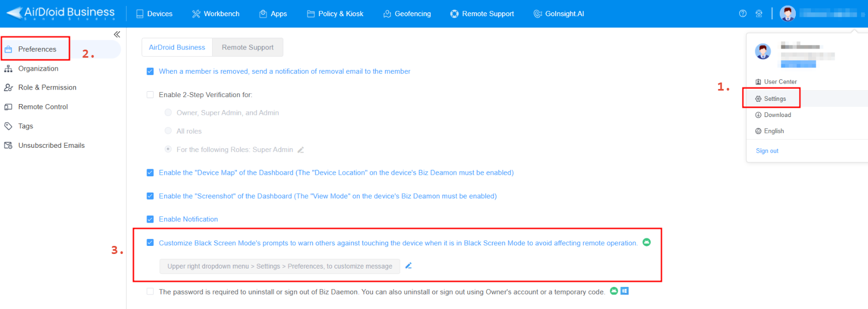The width and height of the screenshot is (868, 309).
Task: Open Settings from profile dropdown
Action: tap(775, 99)
